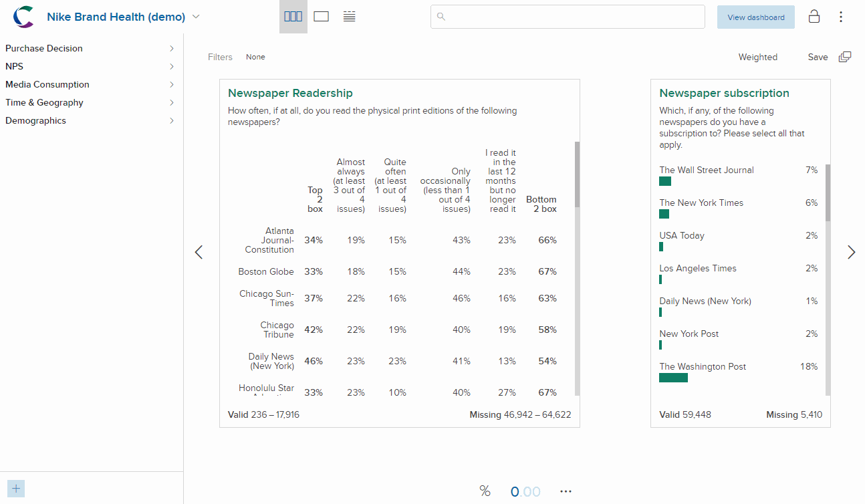Click The New York Times subscription label

coord(701,203)
